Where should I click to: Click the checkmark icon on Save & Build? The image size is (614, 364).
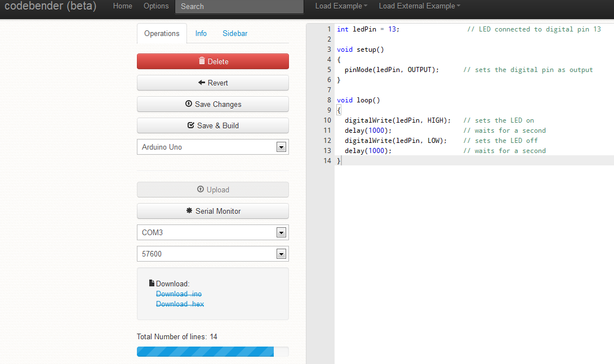point(191,125)
